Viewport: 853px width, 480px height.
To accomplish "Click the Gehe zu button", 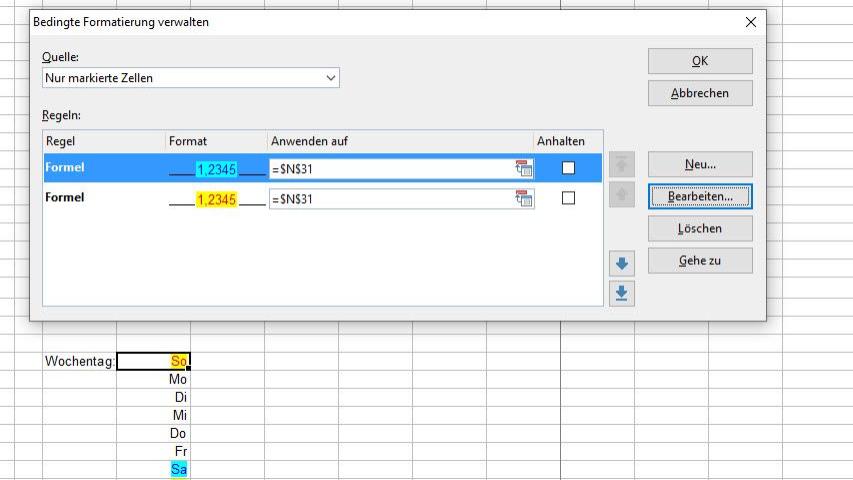I will tap(699, 260).
